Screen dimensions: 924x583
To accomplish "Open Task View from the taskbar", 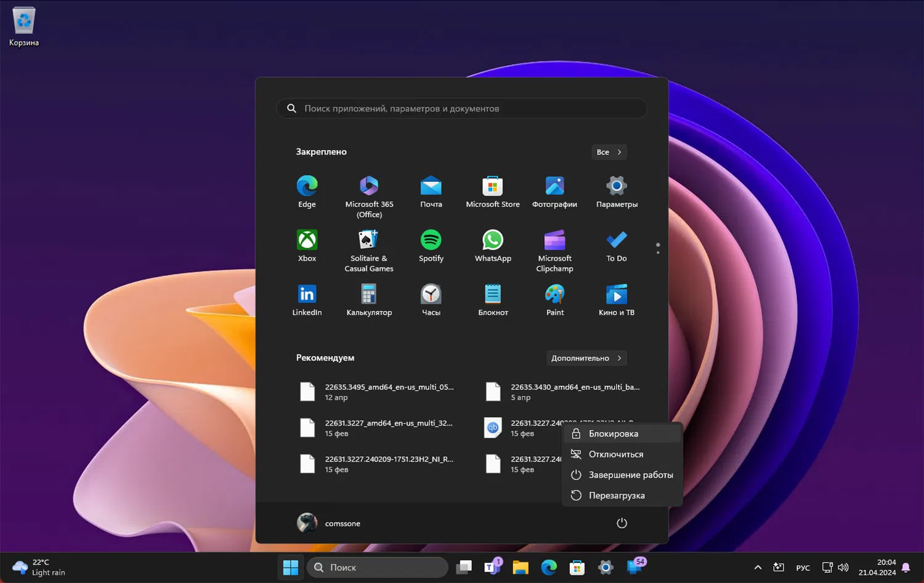I will click(464, 568).
